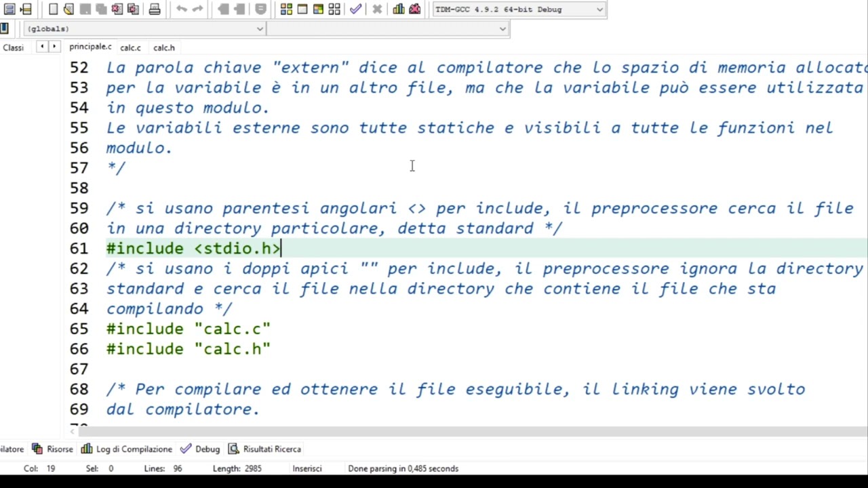
Task: Click the second toolbar icon with arrow
Action: point(26,9)
